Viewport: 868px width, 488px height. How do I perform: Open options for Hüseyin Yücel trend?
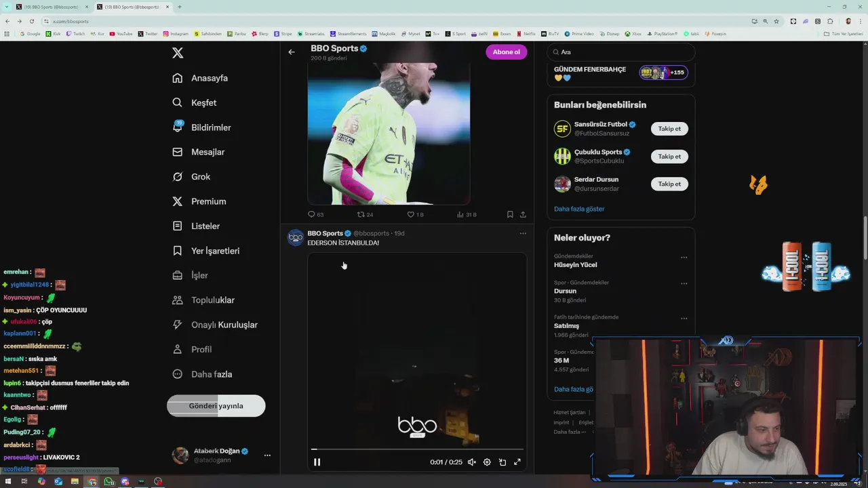[684, 258]
